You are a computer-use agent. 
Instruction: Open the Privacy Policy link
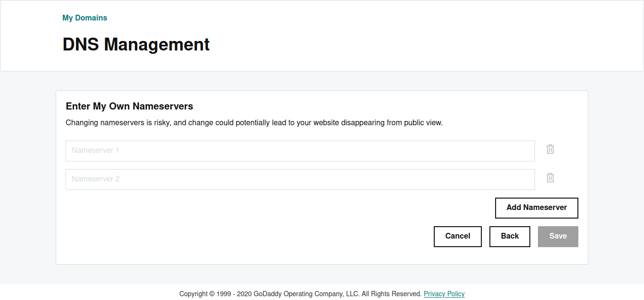pyautogui.click(x=444, y=294)
